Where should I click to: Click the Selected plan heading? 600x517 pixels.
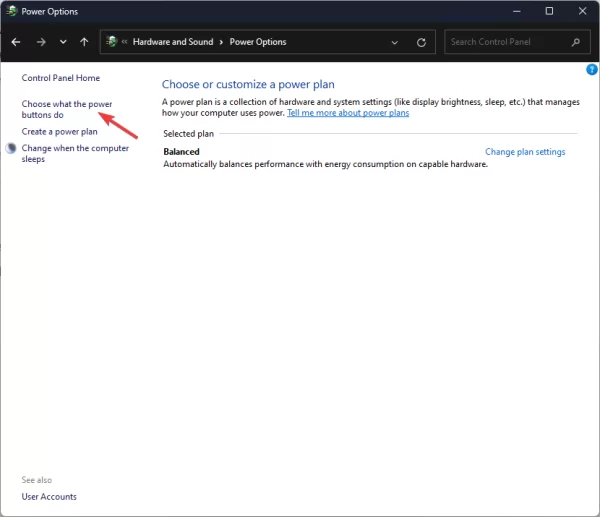pyautogui.click(x=189, y=134)
